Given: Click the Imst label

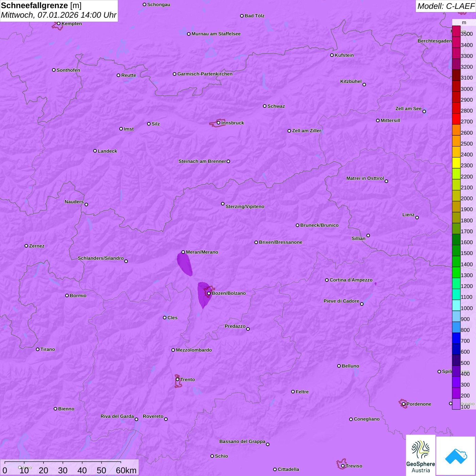Looking at the screenshot, I should 129,129.
